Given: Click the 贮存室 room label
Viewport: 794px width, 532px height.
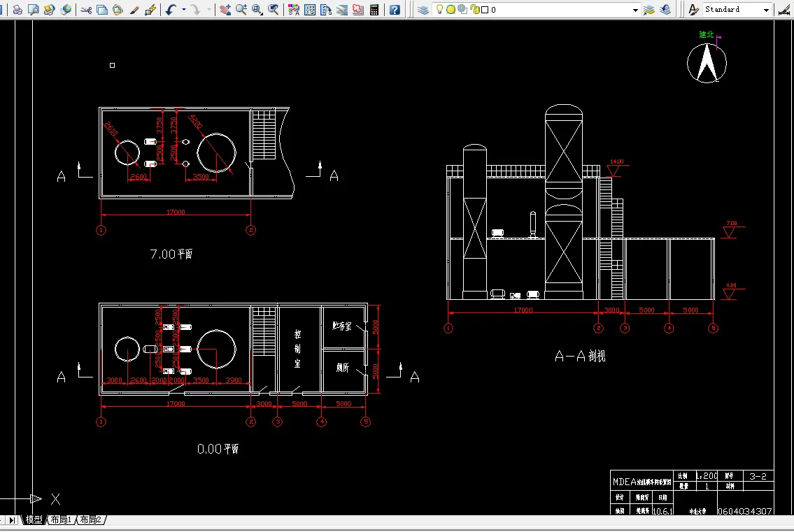Looking at the screenshot, I should point(342,326).
